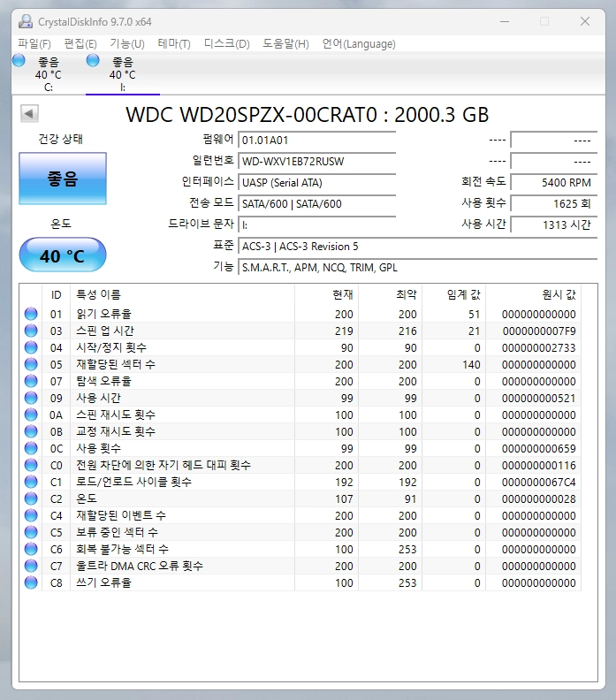Click status orb for attribute 0A 스핀 재시도 횟수

click(31, 415)
